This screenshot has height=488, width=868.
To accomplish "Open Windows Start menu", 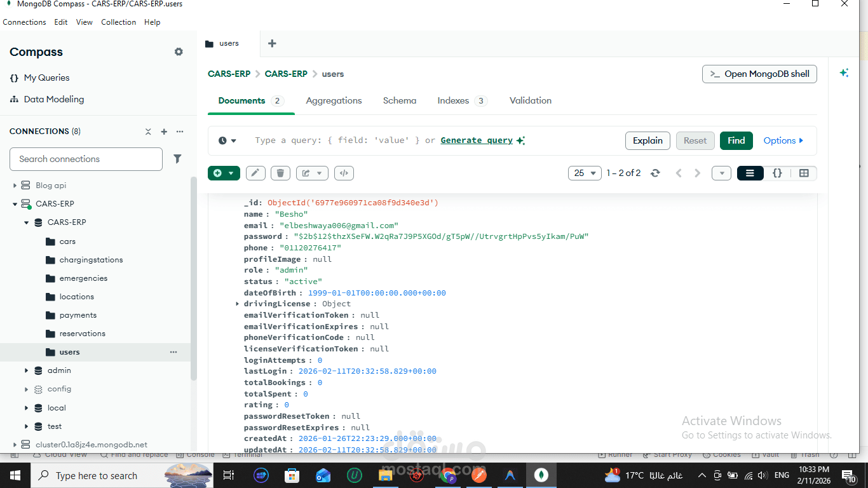I will (15, 475).
